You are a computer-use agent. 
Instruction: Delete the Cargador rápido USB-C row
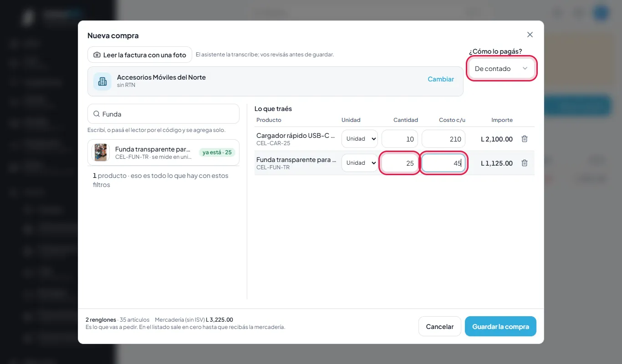(x=525, y=139)
